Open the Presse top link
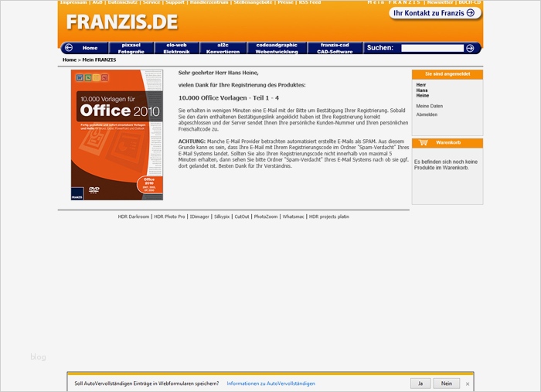Viewport: 541px width, 392px height. click(285, 2)
